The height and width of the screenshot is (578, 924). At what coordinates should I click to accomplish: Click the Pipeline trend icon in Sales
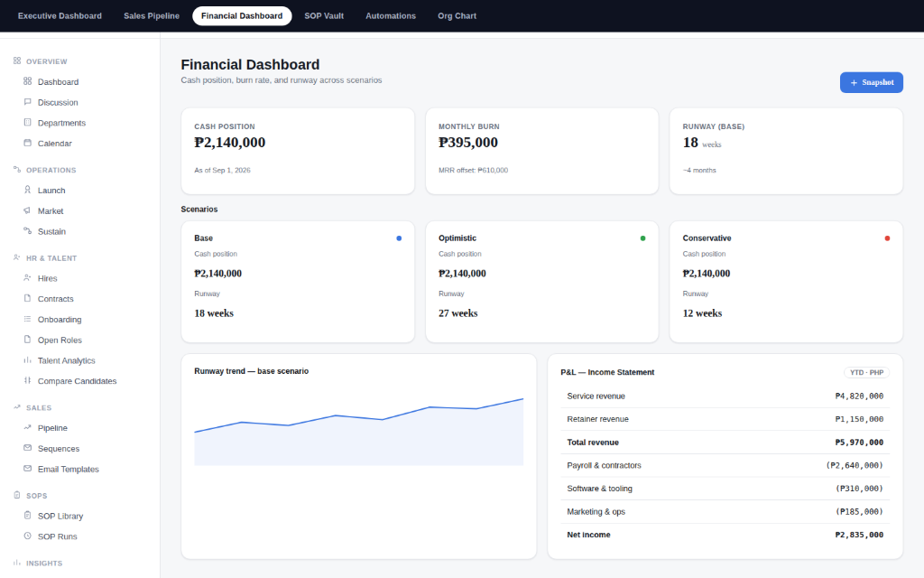(27, 427)
